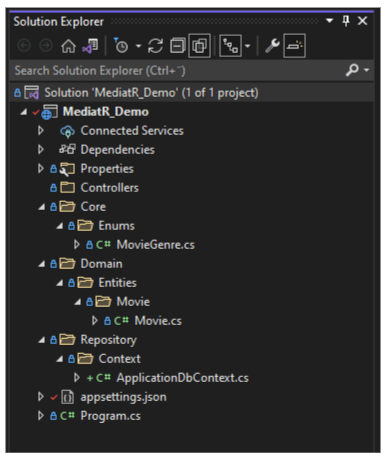Select the Domain folder
The height and width of the screenshot is (460, 385).
pyautogui.click(x=102, y=264)
